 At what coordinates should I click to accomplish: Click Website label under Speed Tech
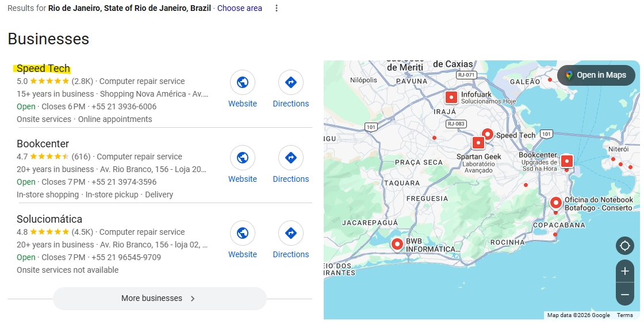point(242,104)
